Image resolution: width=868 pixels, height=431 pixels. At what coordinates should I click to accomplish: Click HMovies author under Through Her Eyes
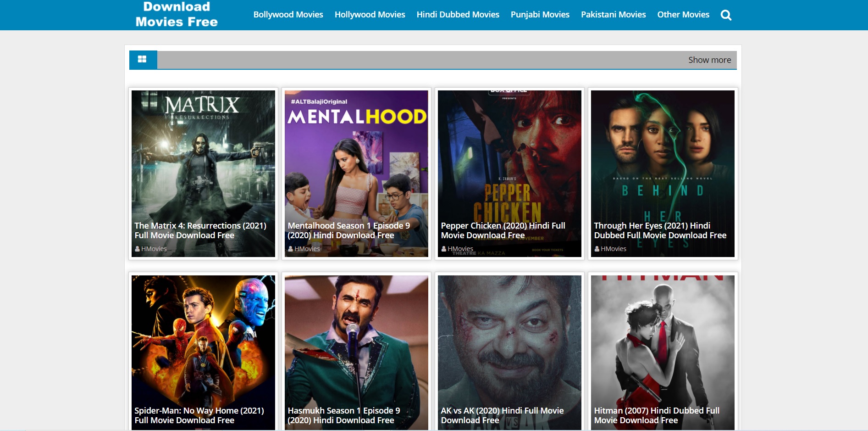[613, 249]
